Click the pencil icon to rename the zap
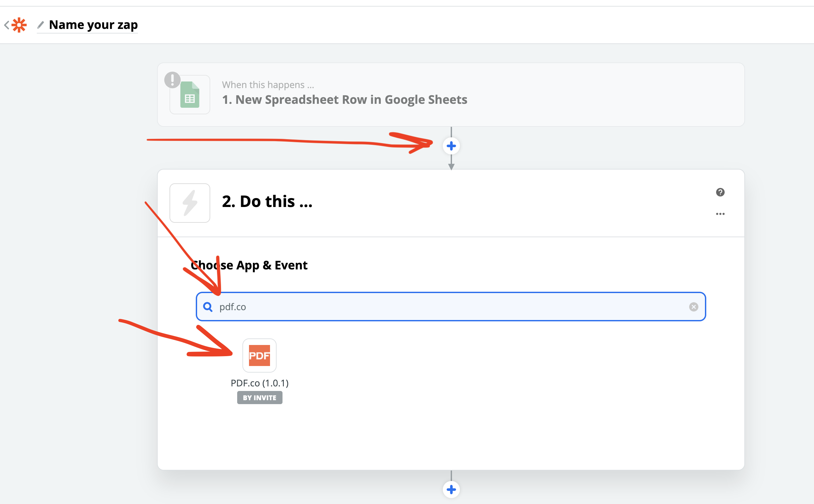Image resolution: width=814 pixels, height=504 pixels. [41, 25]
